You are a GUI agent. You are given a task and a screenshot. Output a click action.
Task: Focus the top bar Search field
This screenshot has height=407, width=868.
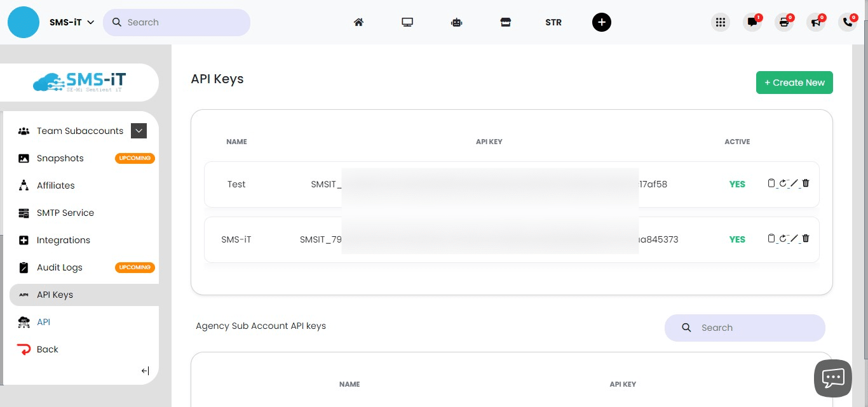click(x=177, y=22)
